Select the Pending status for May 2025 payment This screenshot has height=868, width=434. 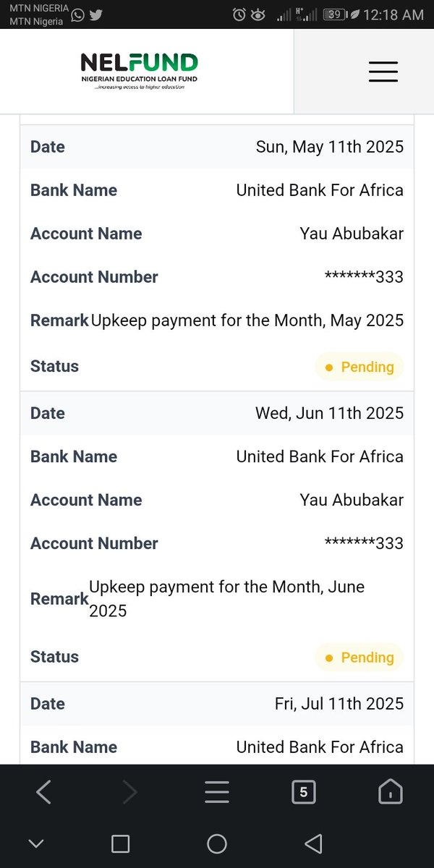[359, 367]
